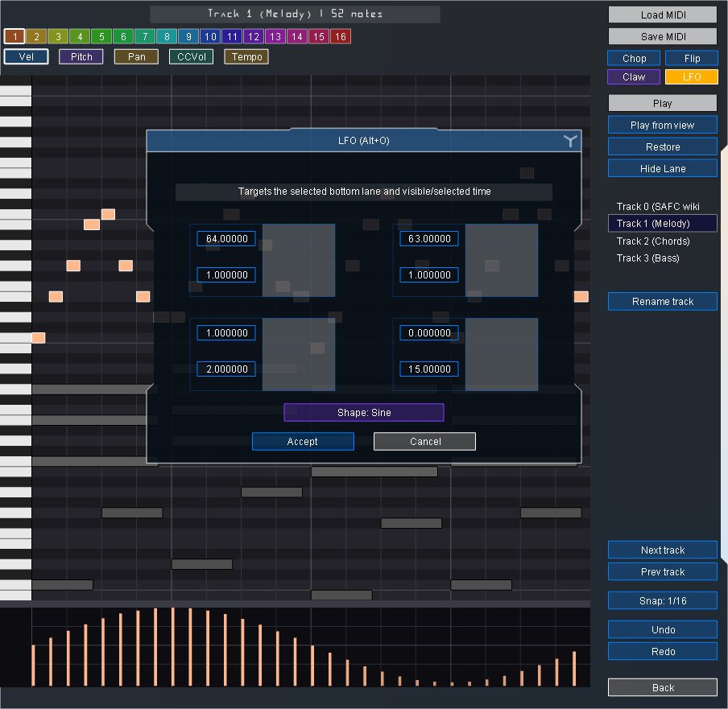
Task: Click the LFO (Alt+O) title bar
Action: 363,141
